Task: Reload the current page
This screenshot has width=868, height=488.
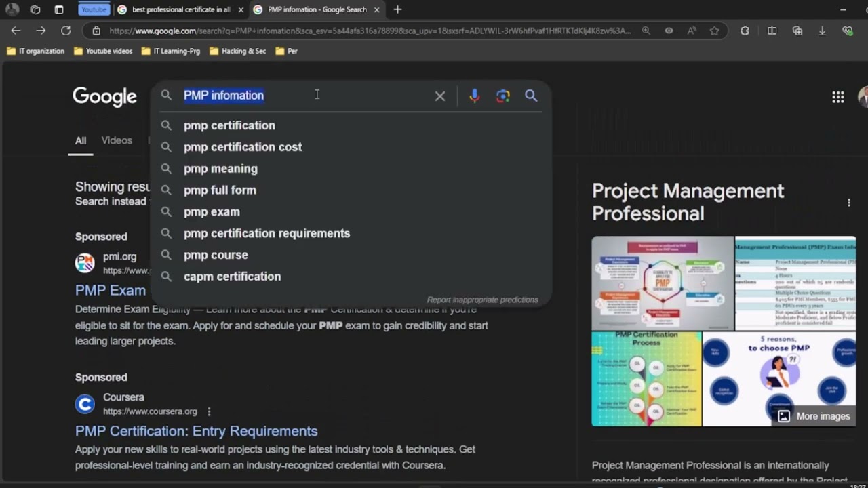Action: click(66, 30)
